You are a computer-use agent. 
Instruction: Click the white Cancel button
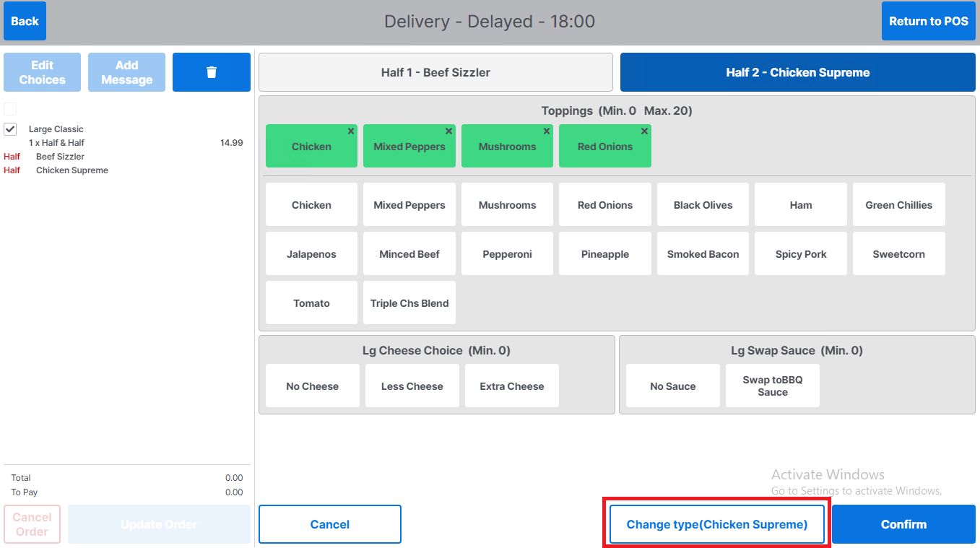point(329,524)
